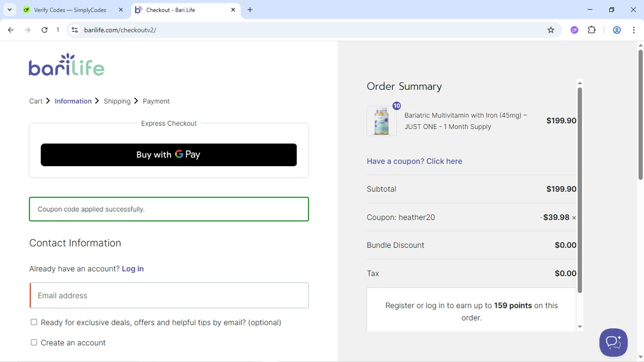The height and width of the screenshot is (362, 644).
Task: Open the chat support widget
Action: point(613,342)
